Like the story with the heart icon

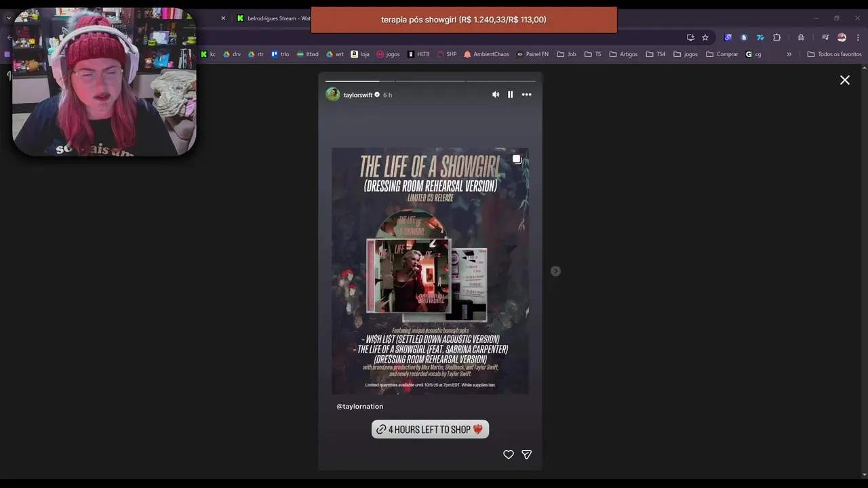[x=509, y=455]
